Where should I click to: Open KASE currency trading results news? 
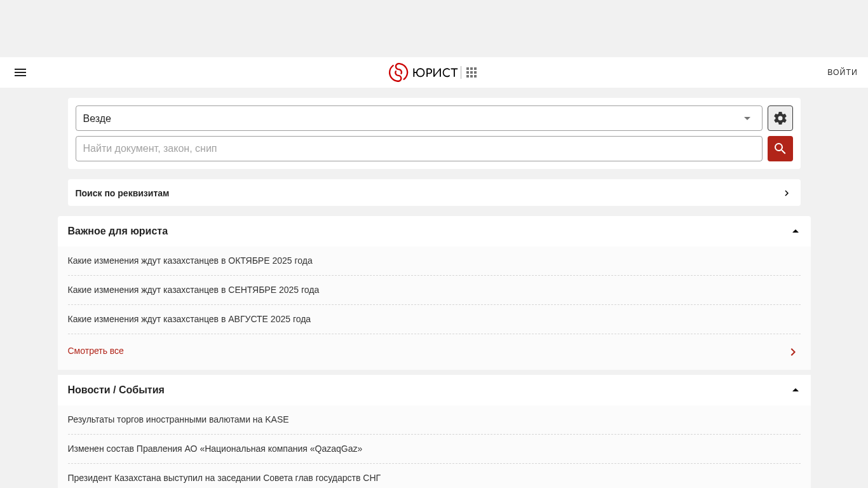[x=178, y=419]
